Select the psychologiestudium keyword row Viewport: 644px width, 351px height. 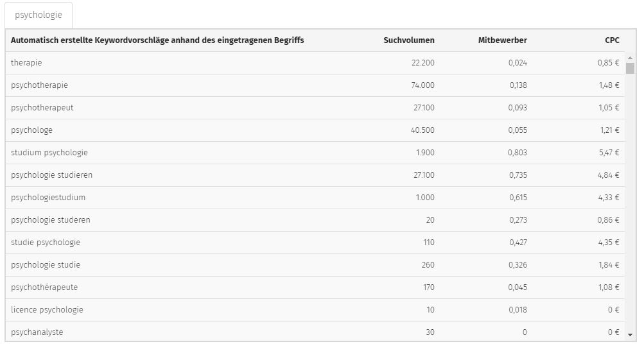315,198
